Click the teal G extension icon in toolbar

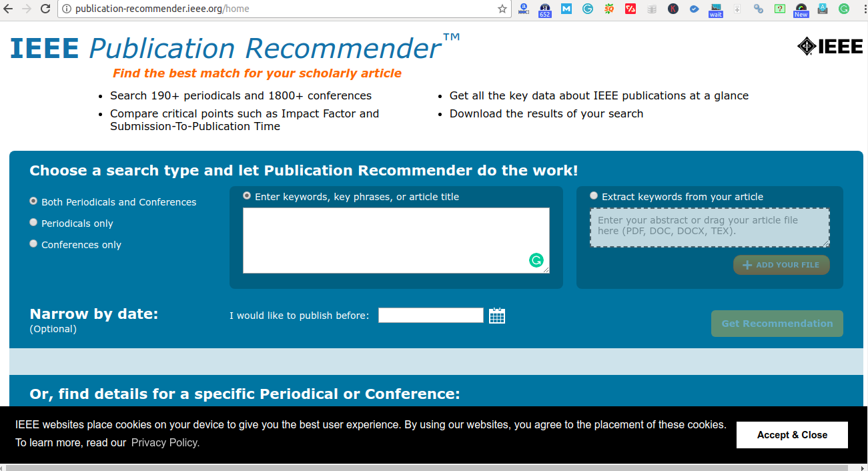coord(588,9)
